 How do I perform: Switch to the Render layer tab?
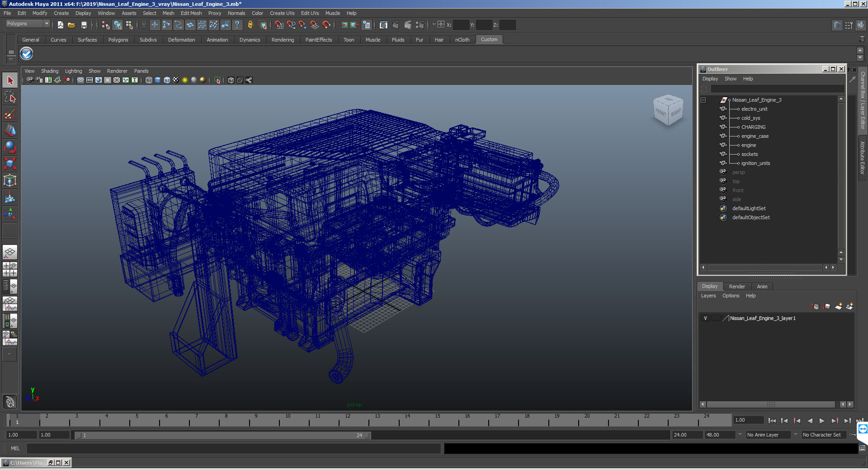pyautogui.click(x=737, y=287)
